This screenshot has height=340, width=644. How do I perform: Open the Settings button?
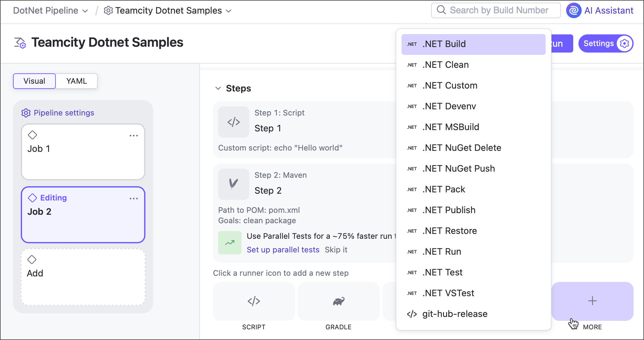coord(606,43)
